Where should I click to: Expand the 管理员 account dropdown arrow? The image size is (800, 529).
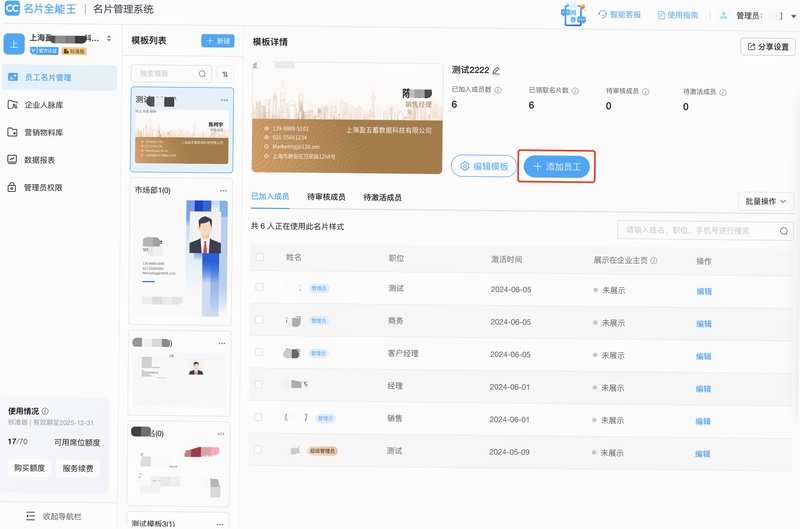click(794, 16)
